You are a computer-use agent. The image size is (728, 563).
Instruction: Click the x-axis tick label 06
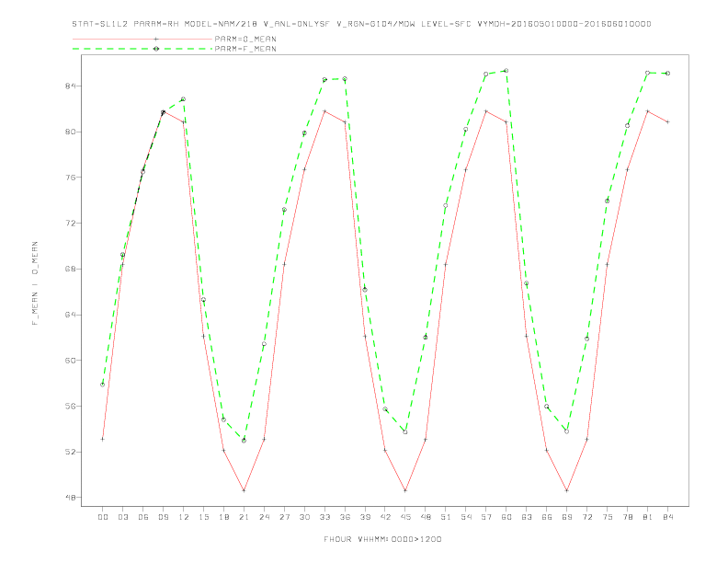pos(143,517)
